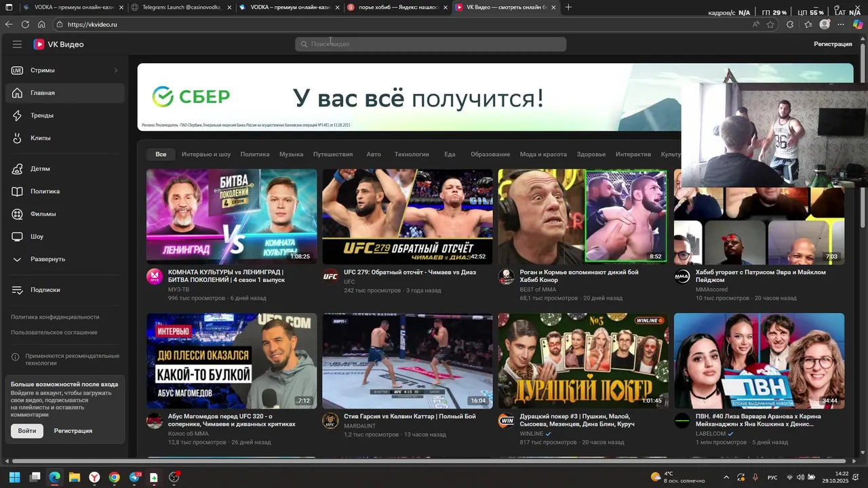Viewport: 868px width, 488px height.
Task: Open Подписки in the sidebar
Action: [x=65, y=289]
